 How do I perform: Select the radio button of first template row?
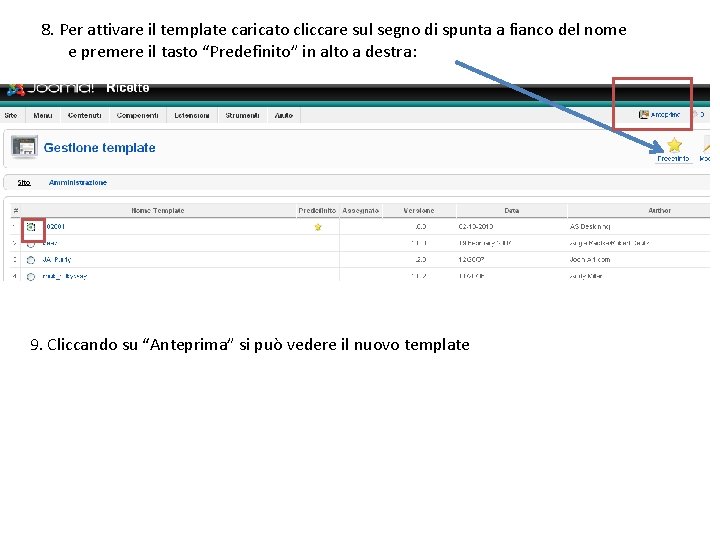point(31,227)
